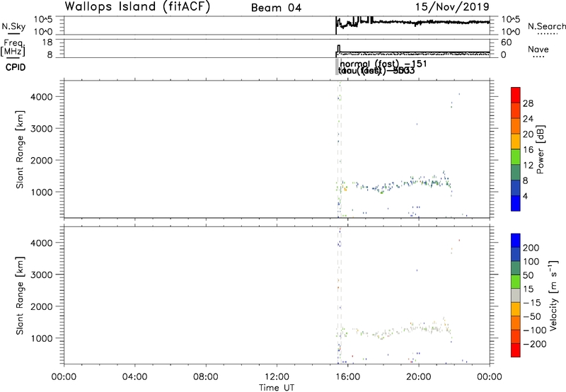Click the "60" tick beside the frequency panel
This screenshot has height=392, width=566.
(506, 42)
